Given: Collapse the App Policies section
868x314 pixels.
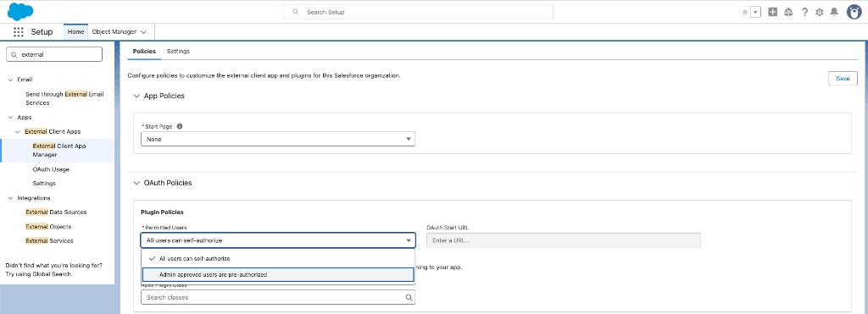Looking at the screenshot, I should coord(136,96).
